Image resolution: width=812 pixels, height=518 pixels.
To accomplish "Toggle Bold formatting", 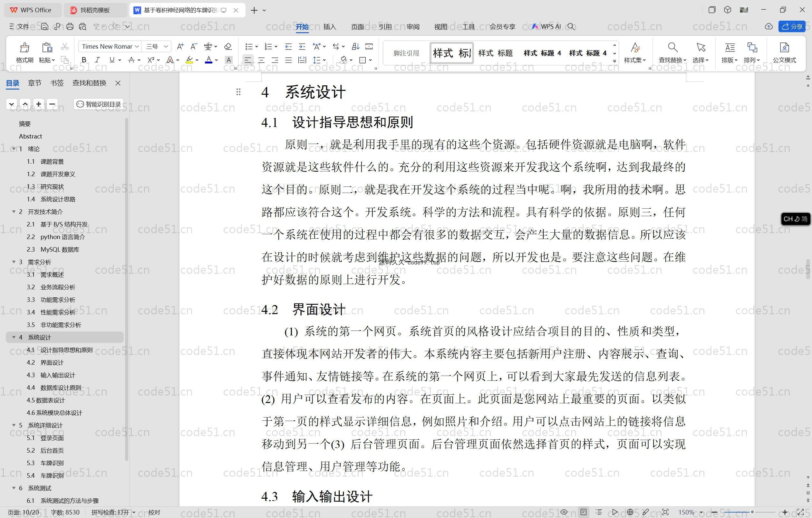I will click(x=84, y=60).
